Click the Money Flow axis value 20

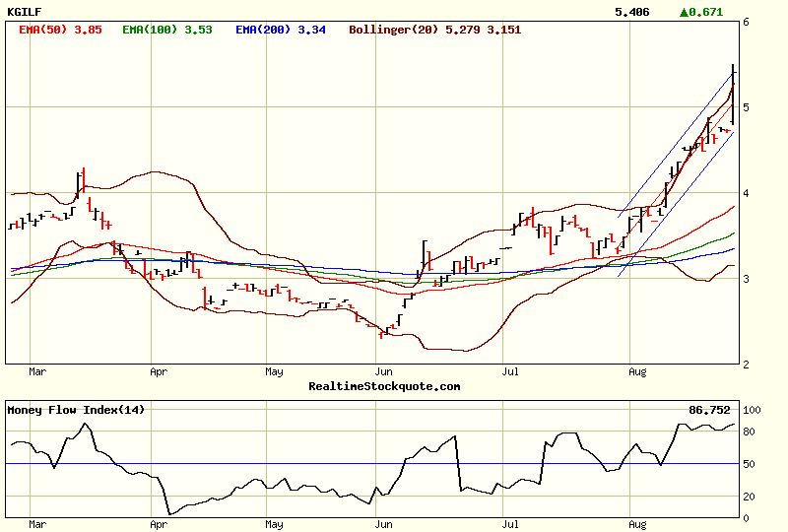[749, 497]
